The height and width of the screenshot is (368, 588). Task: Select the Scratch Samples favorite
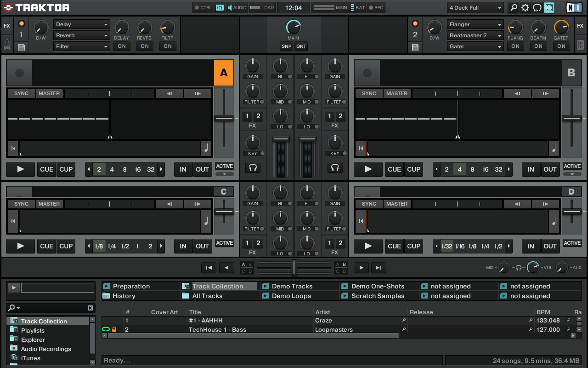click(378, 296)
